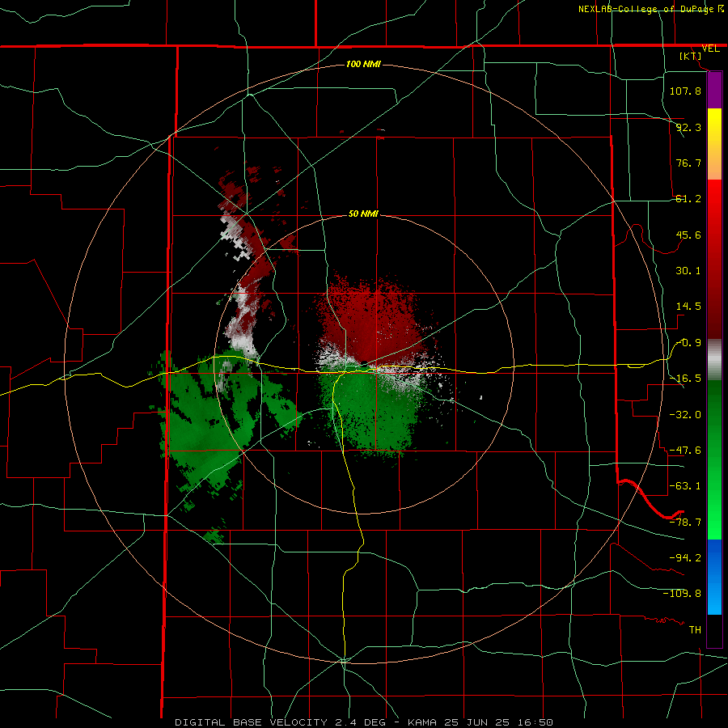Select the 30.1 velocity scale value
Image resolution: width=728 pixels, height=728 pixels.
click(x=688, y=271)
